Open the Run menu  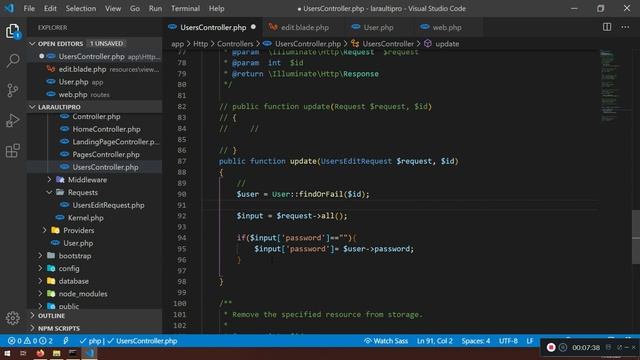tap(155, 8)
